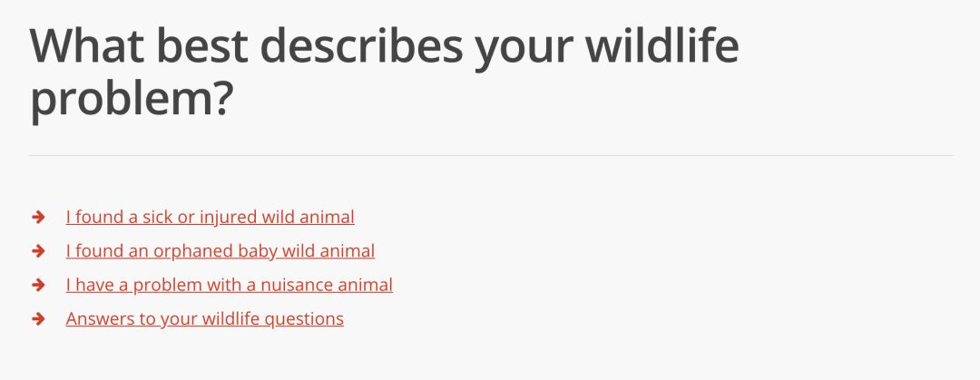Open 'I have a problem with a nuisance animal'

tap(229, 285)
